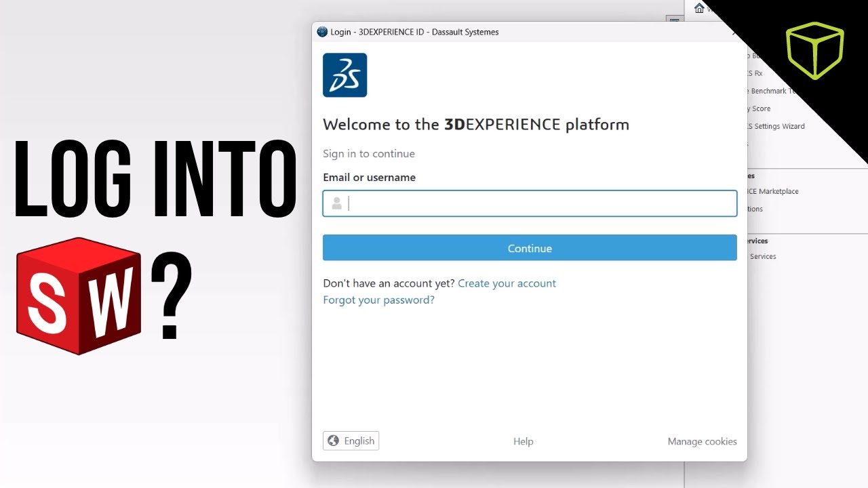
Task: Open the Forgot your password link
Action: click(378, 300)
